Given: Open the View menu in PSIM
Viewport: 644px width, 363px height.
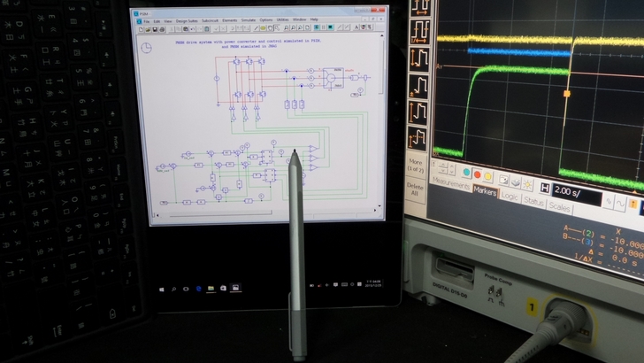Looking at the screenshot, I should 167,21.
